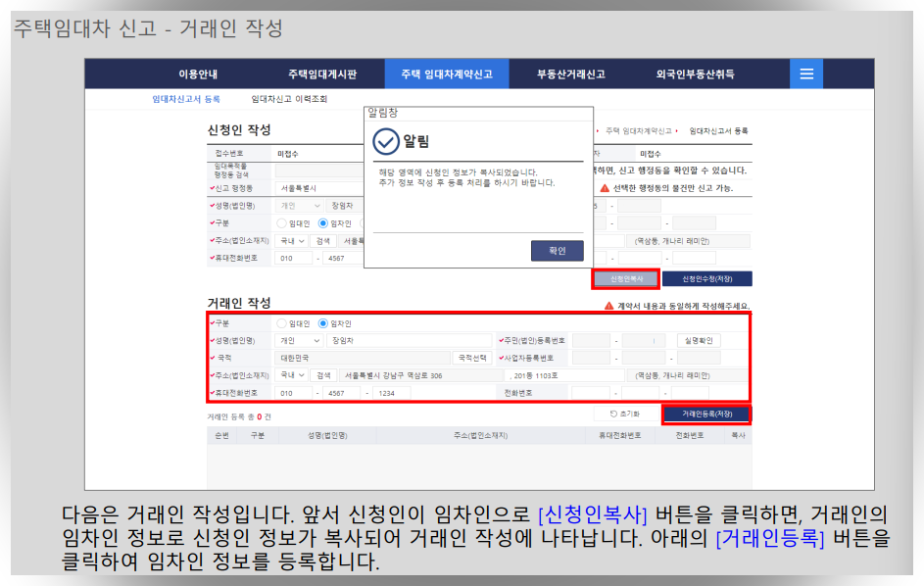Click the 국적선택 button
The height and width of the screenshot is (586, 924).
[x=474, y=357]
